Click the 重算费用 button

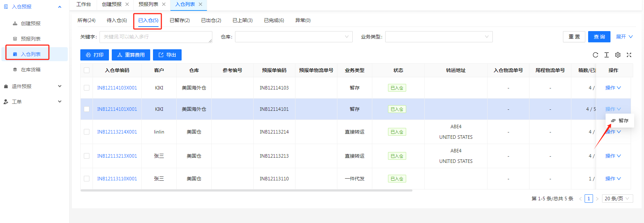(131, 55)
